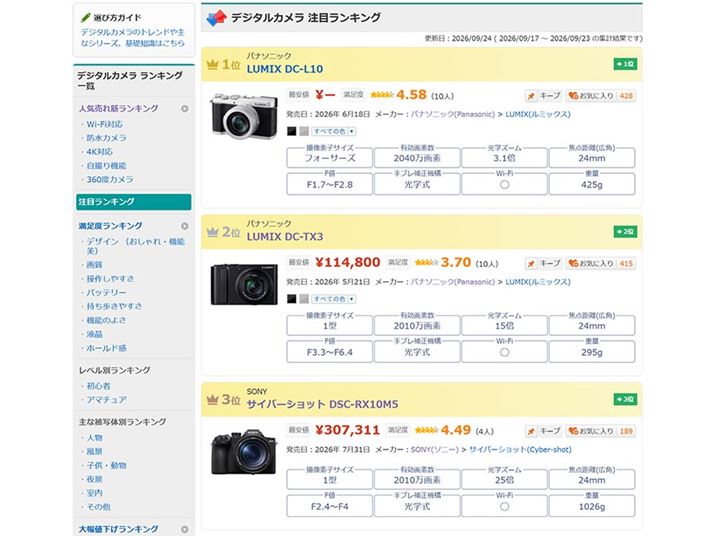Add DSC-RX10M5 to favorites (189)
Image resolution: width=715 pixels, height=536 pixels.
[x=601, y=431]
